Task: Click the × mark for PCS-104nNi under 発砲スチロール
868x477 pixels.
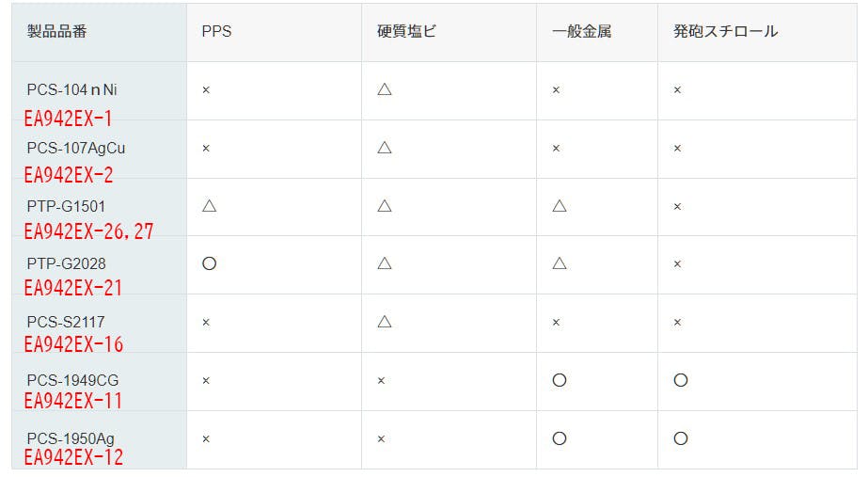Action: [x=677, y=90]
